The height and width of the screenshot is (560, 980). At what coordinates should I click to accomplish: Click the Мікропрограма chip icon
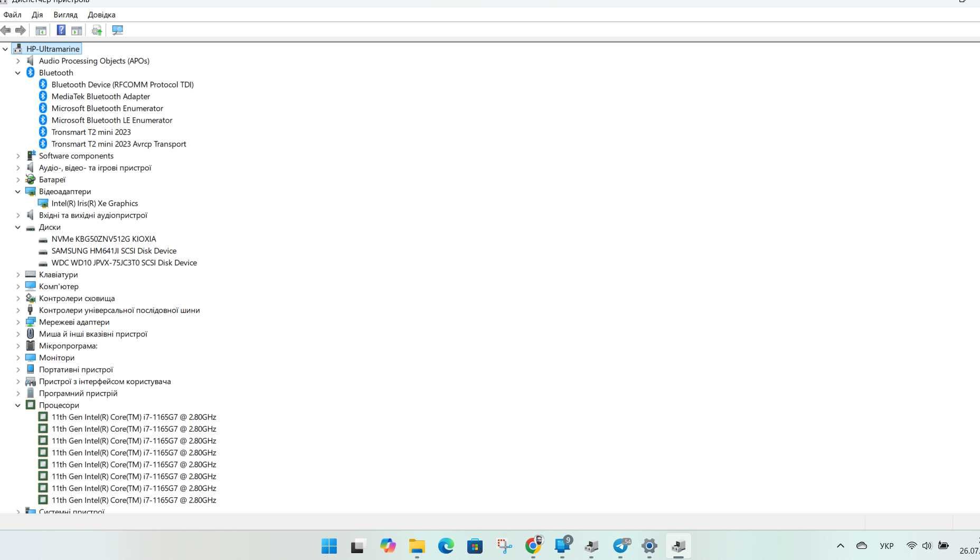[31, 346]
